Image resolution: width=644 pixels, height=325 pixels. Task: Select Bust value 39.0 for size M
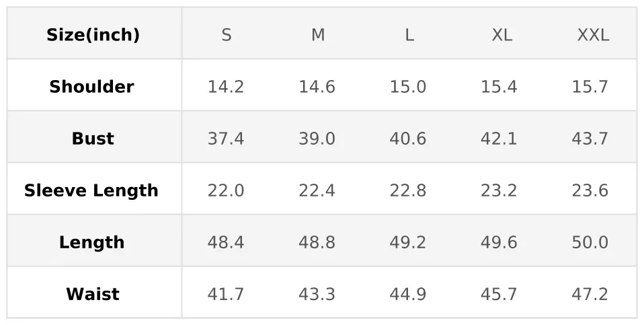click(x=317, y=139)
